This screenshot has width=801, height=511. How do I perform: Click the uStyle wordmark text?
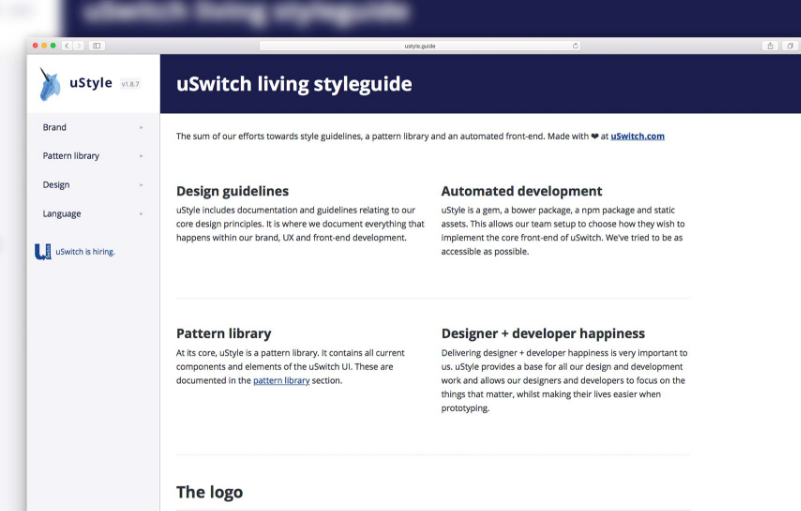[x=91, y=83]
